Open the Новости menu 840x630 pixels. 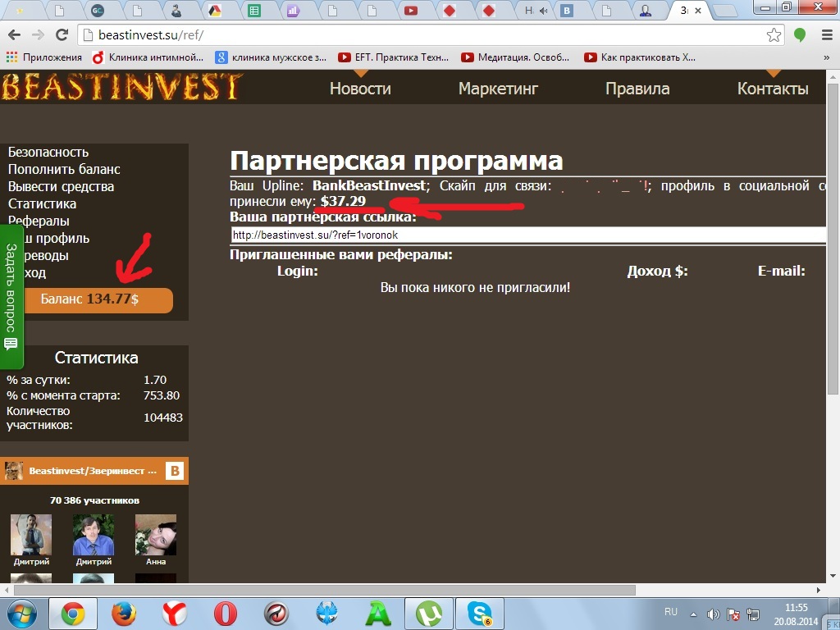click(x=361, y=89)
